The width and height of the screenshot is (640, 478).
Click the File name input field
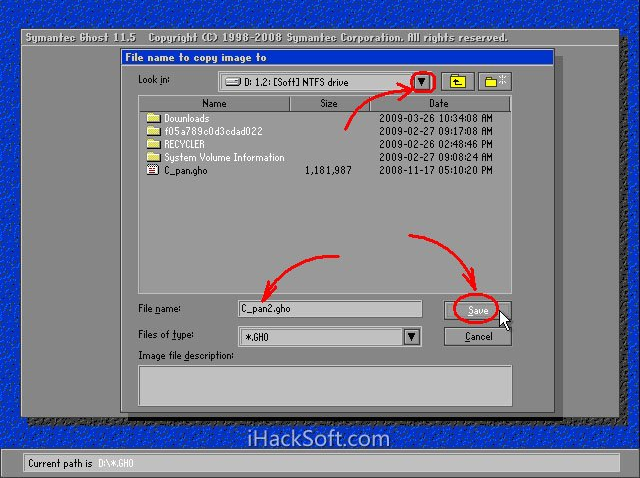(x=330, y=310)
